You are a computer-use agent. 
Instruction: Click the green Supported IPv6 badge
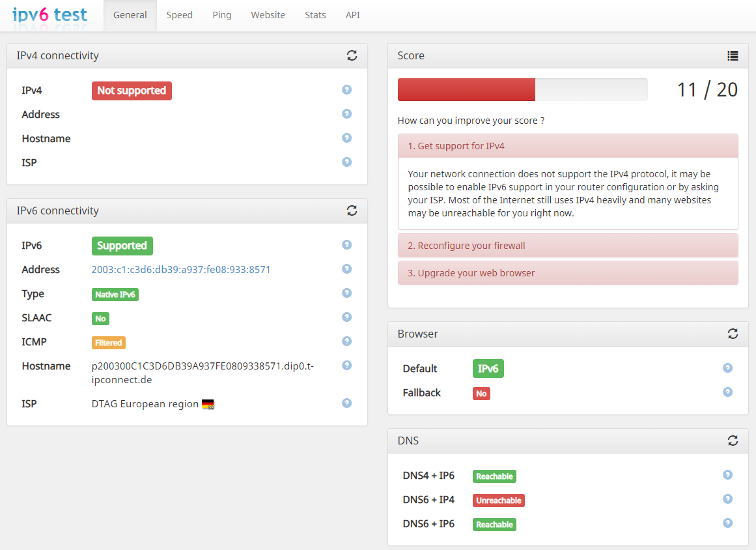click(x=122, y=246)
